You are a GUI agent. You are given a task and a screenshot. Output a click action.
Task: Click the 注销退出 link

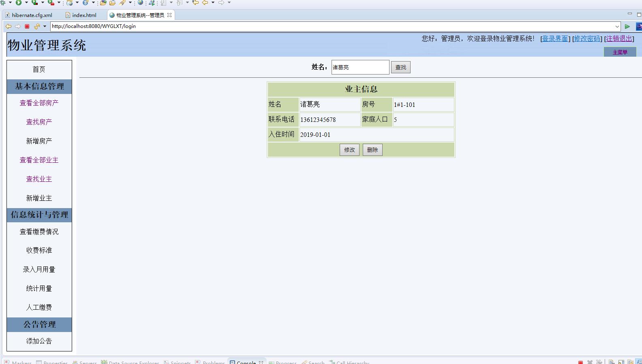click(619, 38)
